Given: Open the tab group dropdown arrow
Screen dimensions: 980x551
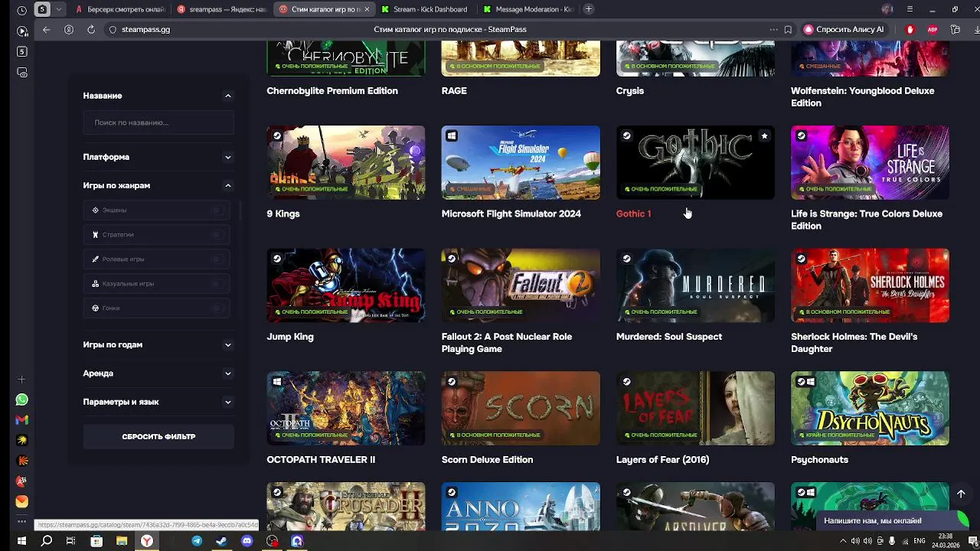Looking at the screenshot, I should (x=59, y=9).
